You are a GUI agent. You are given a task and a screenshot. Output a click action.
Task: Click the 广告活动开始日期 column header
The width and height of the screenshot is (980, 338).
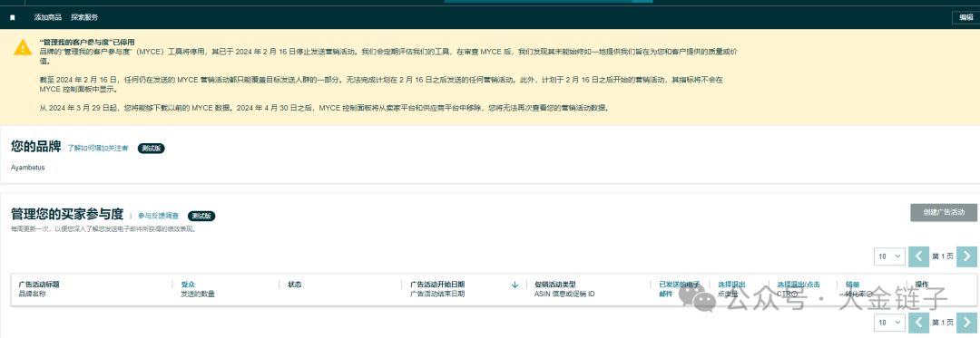[437, 285]
